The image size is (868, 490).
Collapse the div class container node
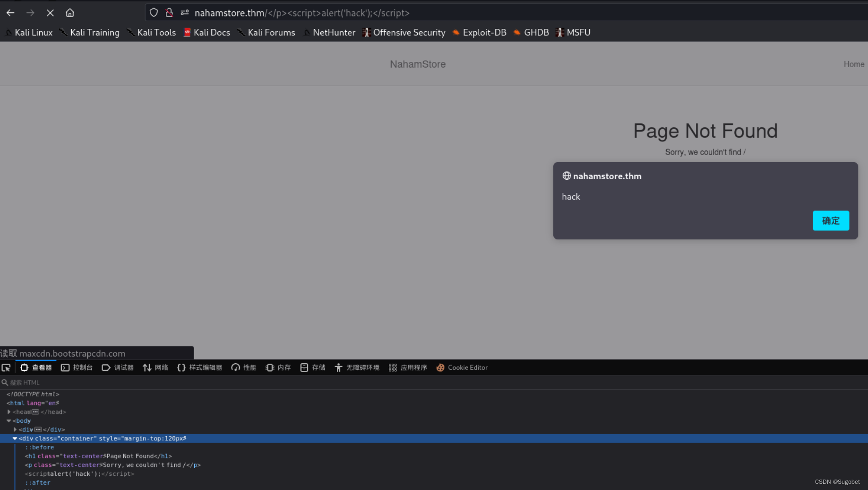pos(15,438)
